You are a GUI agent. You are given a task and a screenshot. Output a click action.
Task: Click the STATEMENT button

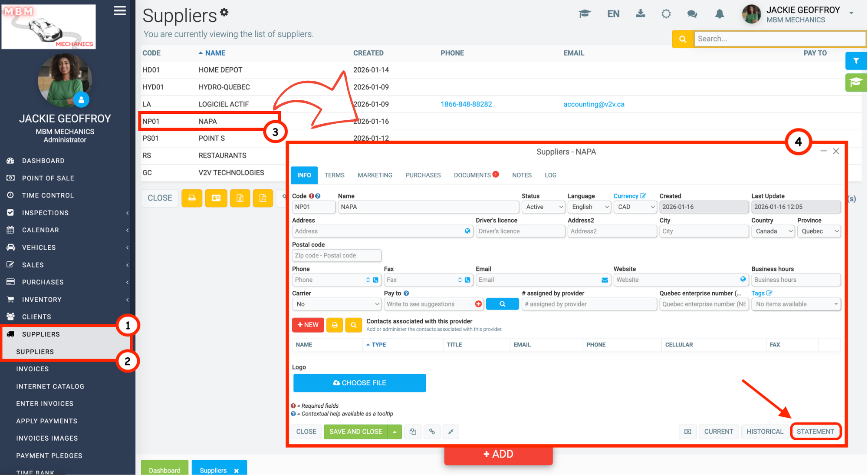pos(815,432)
